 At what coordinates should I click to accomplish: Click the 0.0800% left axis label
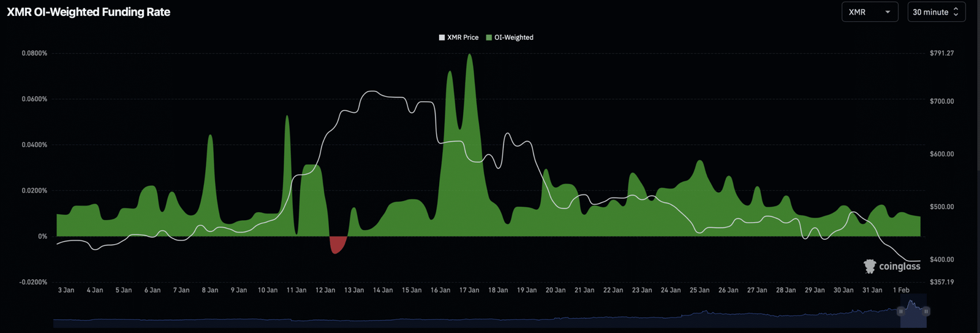34,53
